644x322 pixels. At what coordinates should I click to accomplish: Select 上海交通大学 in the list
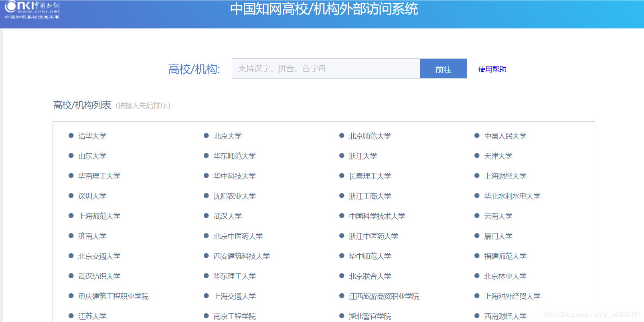coord(235,296)
